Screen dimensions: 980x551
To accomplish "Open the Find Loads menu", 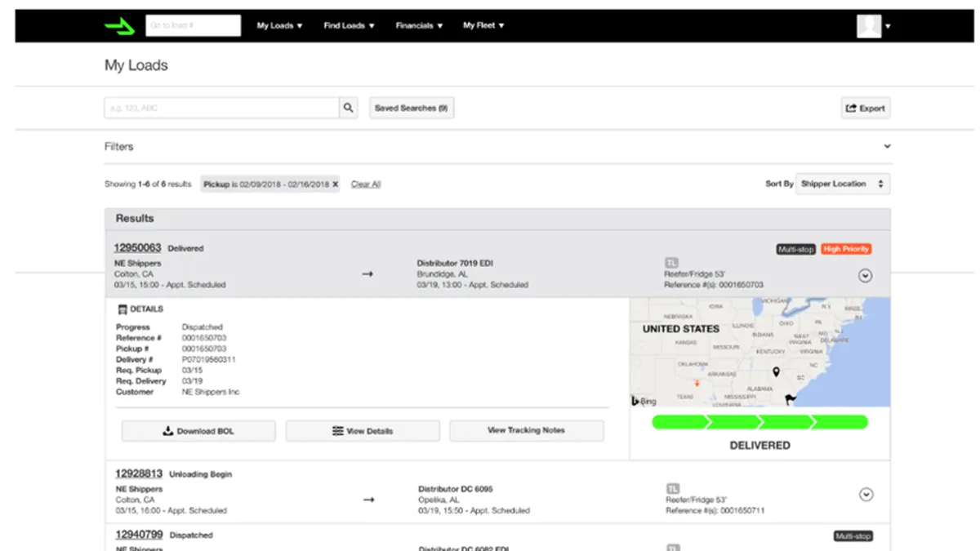I will [x=349, y=25].
